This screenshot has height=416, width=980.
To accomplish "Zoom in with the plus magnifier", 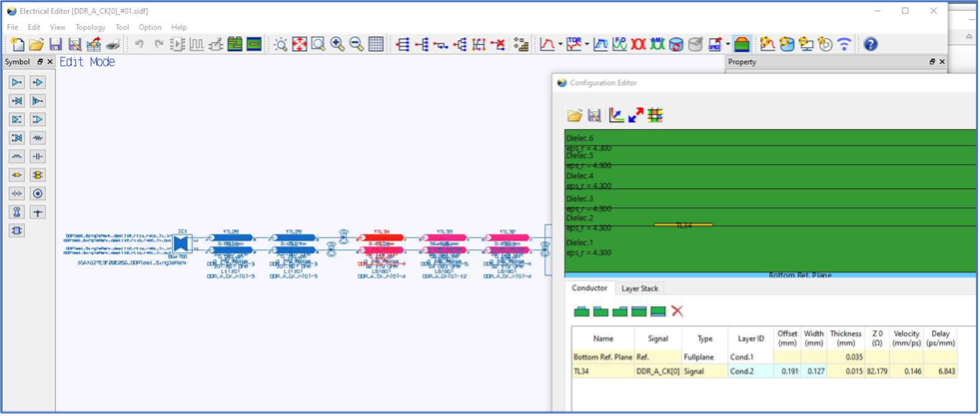I will click(x=338, y=44).
